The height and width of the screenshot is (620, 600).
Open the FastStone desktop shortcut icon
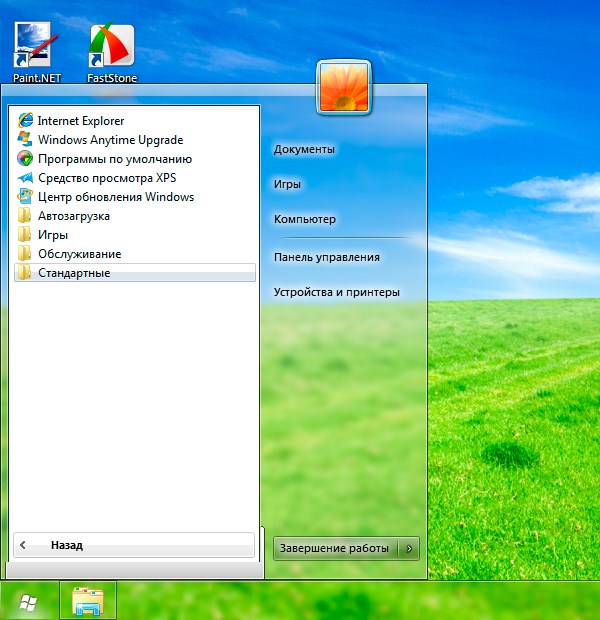click(x=112, y=44)
